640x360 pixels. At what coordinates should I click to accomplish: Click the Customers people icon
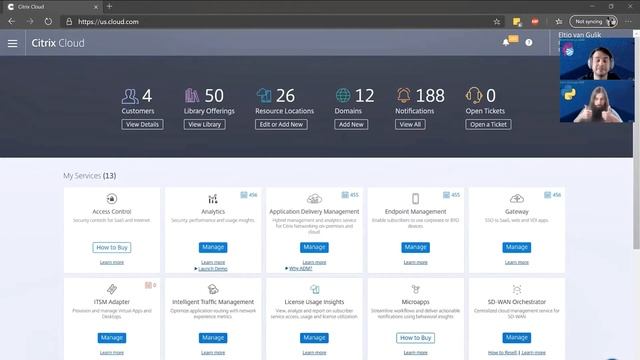point(130,96)
